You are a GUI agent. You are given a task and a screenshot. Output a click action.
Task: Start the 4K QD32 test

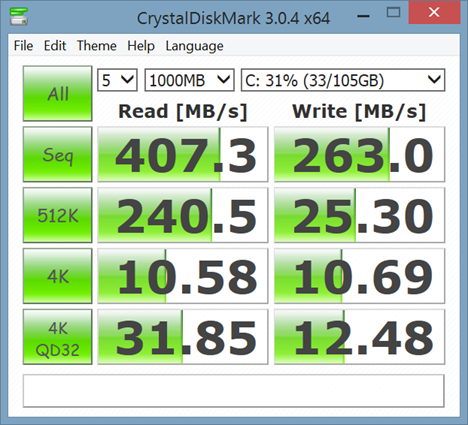pyautogui.click(x=58, y=337)
